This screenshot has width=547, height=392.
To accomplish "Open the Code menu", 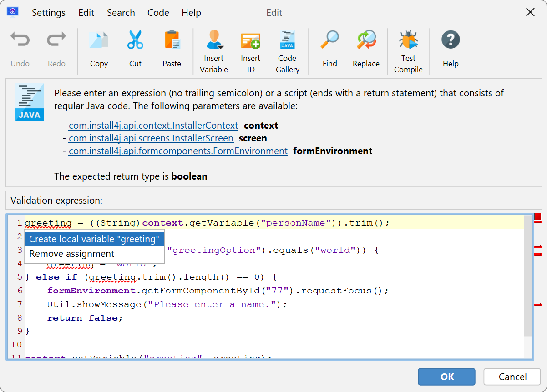I will pos(158,13).
